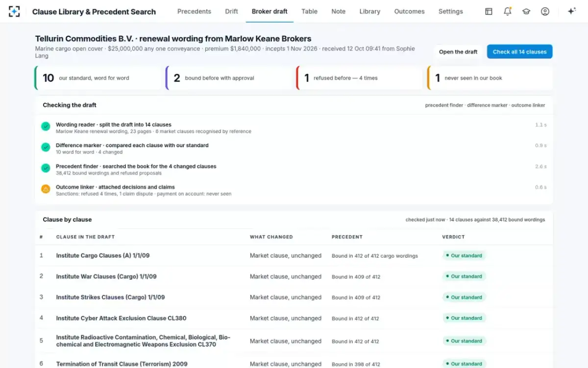The image size is (588, 368).
Task: Open the Note tab
Action: pyautogui.click(x=338, y=11)
